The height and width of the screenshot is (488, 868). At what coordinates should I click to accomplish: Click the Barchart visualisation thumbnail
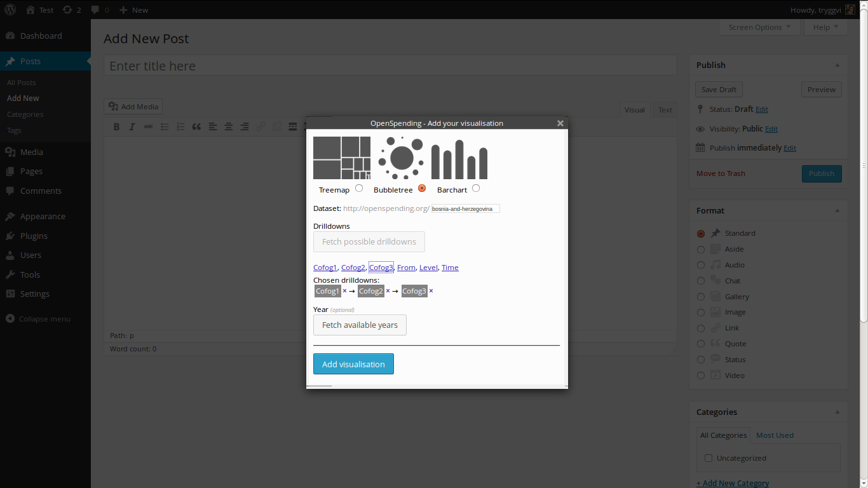tap(459, 159)
